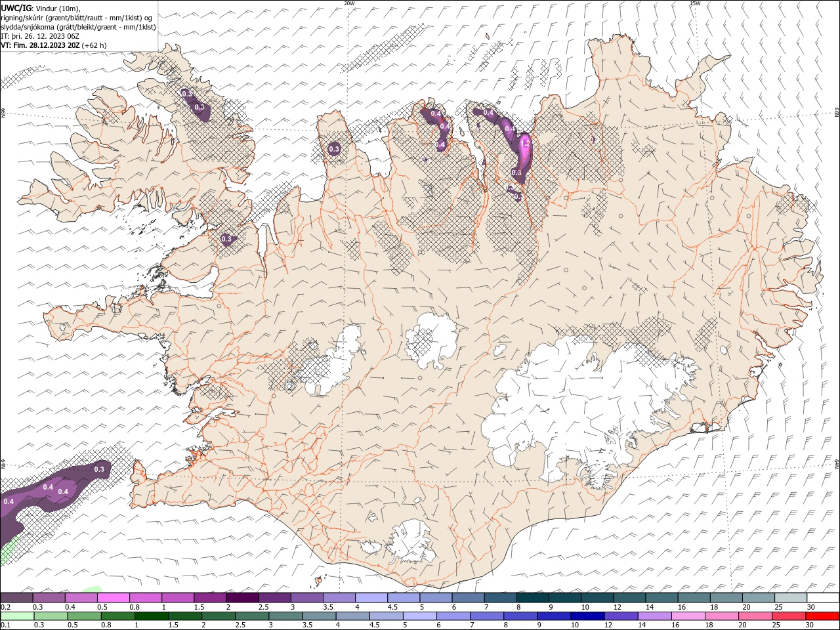Select the dark teal 8 swatch in snow scale
840x630 pixels.
(x=532, y=598)
